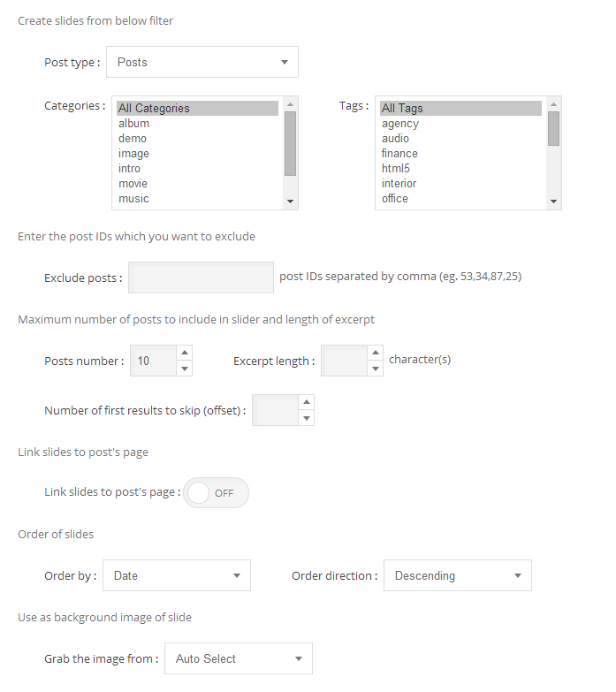Open the Post type dropdown
The image size is (616, 692).
[x=202, y=63]
